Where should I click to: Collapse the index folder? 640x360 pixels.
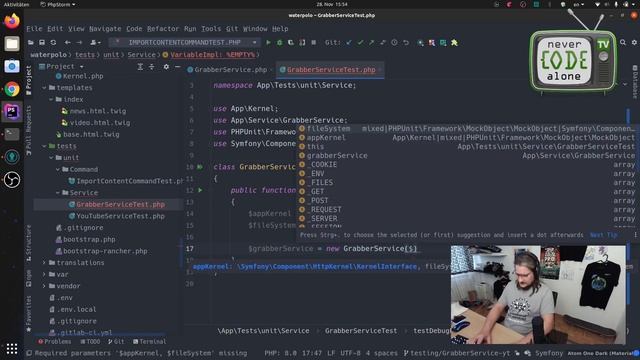tap(51, 99)
